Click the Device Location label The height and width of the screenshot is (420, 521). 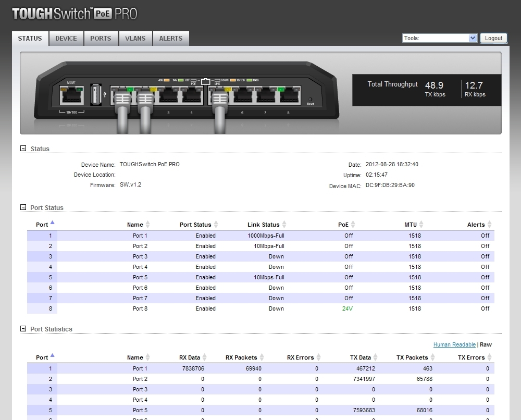pos(95,175)
